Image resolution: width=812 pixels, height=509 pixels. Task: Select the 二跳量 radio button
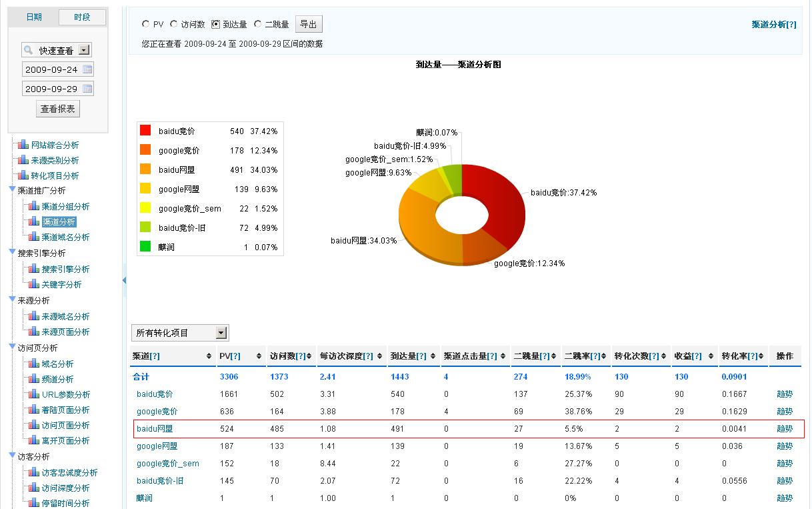(x=258, y=25)
